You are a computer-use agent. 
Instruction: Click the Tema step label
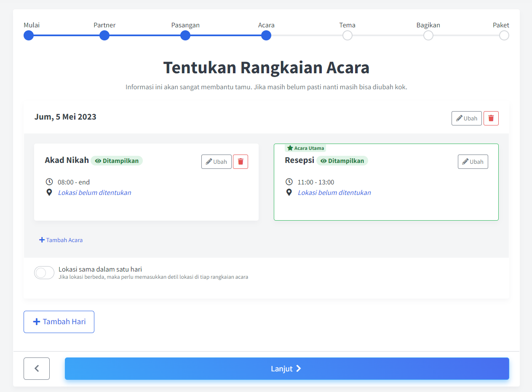(x=348, y=25)
